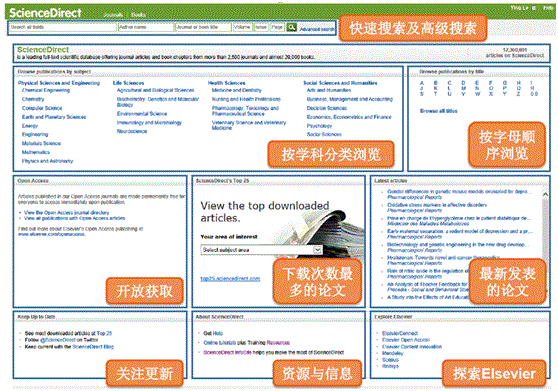Open Elsevier Content Innovation link

tap(412, 347)
